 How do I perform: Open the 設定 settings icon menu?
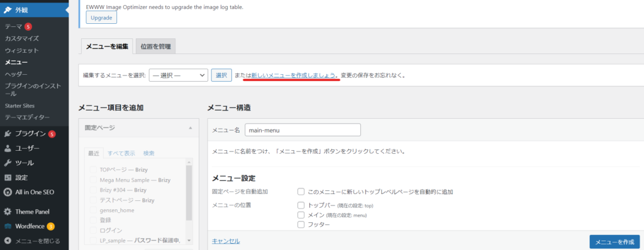tap(8, 178)
